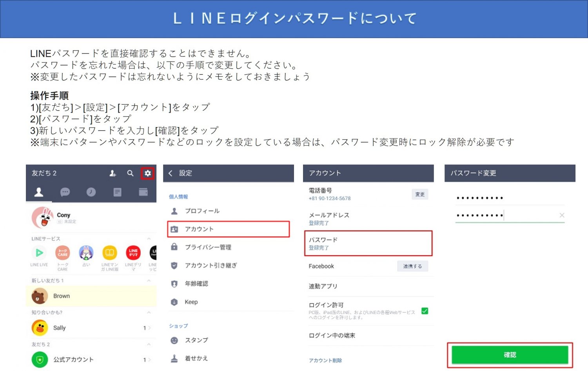Tap the account transfer shield icon

click(x=174, y=266)
